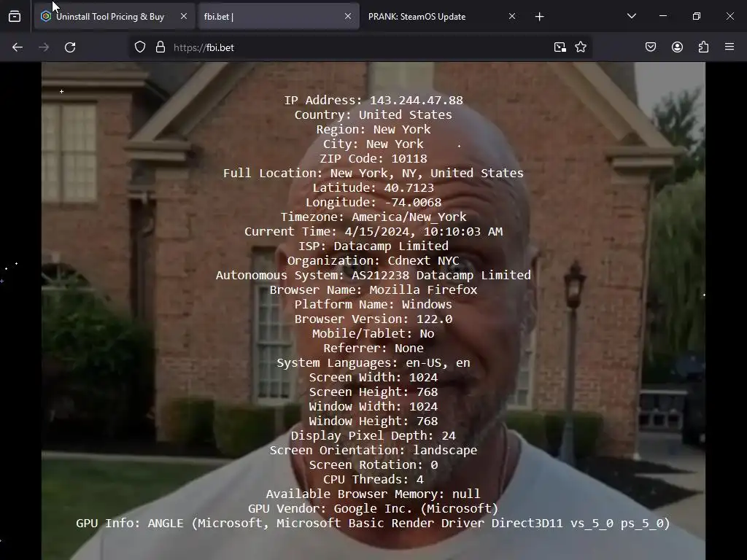Screen dimensions: 747x560
Task: Reload the current page
Action: click(70, 47)
